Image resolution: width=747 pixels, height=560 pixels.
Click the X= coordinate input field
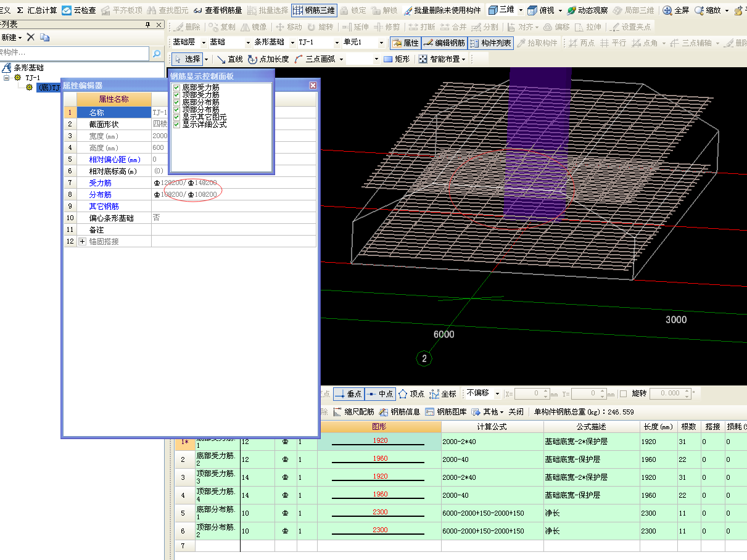pyautogui.click(x=532, y=393)
